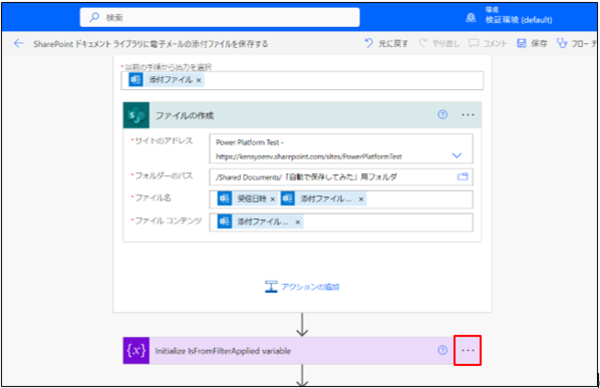Open the ファイルの作成 ellipsis menu

pyautogui.click(x=468, y=115)
